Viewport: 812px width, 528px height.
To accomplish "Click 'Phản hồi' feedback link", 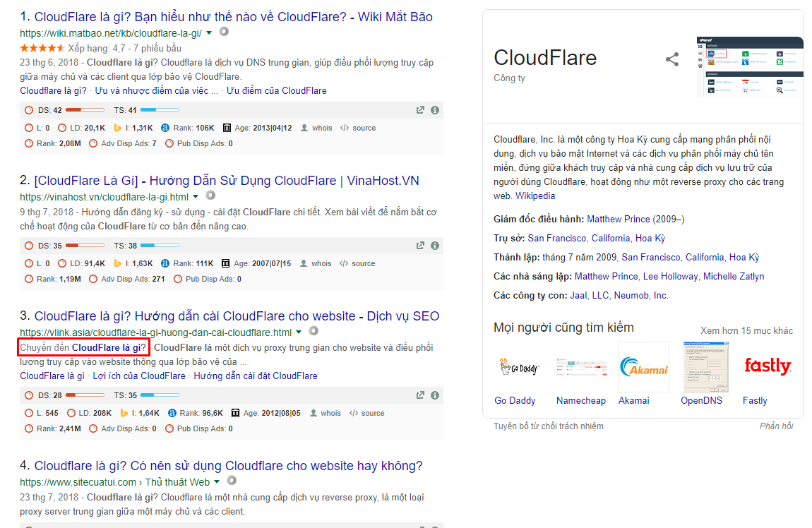I will click(776, 426).
